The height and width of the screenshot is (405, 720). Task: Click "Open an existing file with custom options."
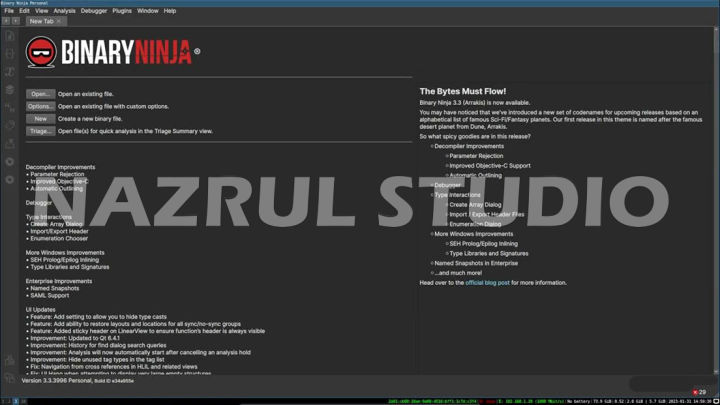tap(113, 107)
